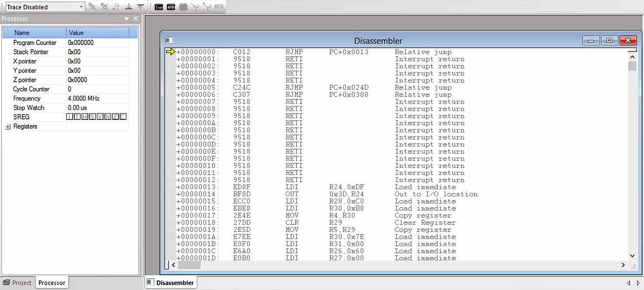Image resolution: width=644 pixels, height=290 pixels.
Task: Click the Frequency value 4.0000 MHz
Action: coord(83,98)
